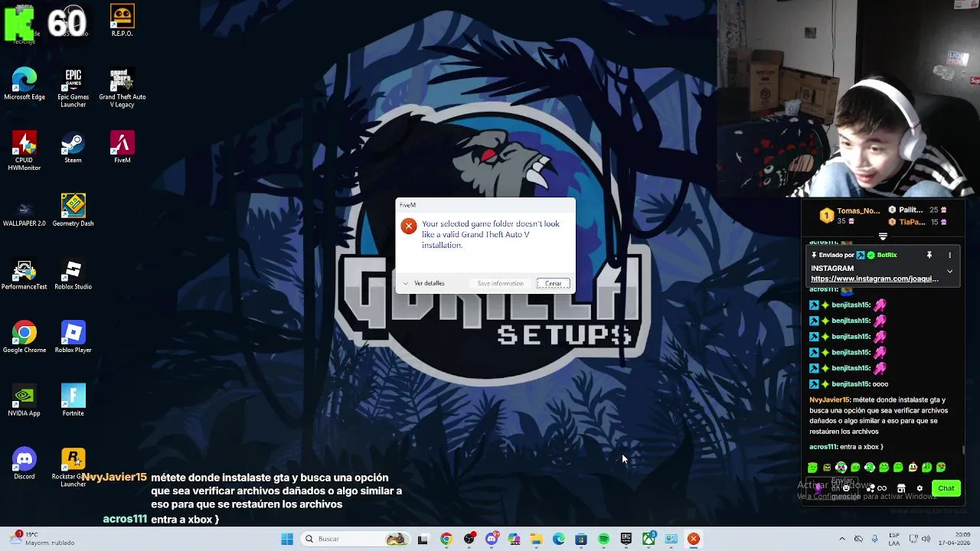Launch Grand Theft Auto V Legacy shortcut
Viewport: 980px width, 551px height.
122,88
